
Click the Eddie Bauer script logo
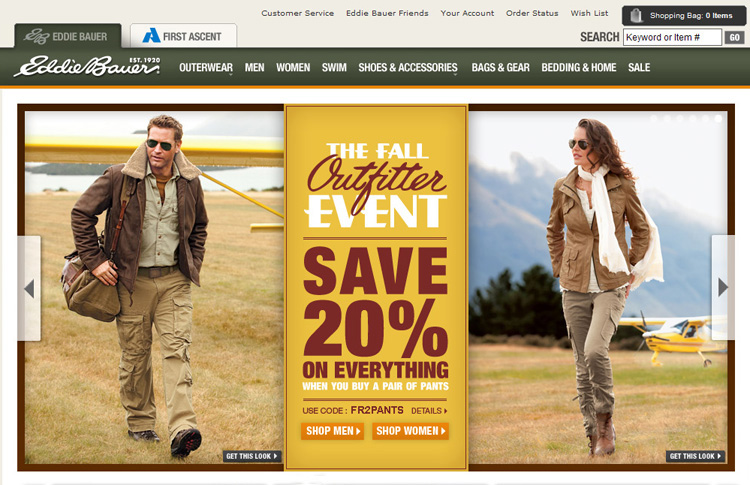coord(87,66)
